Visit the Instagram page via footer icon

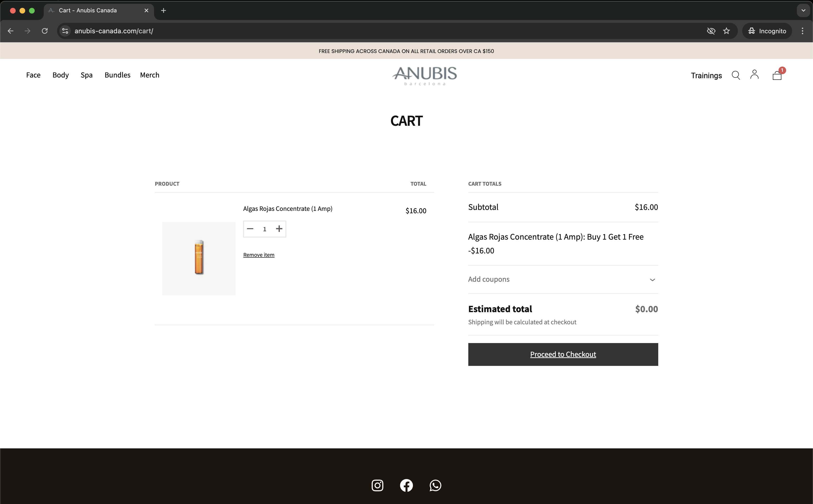(x=377, y=485)
